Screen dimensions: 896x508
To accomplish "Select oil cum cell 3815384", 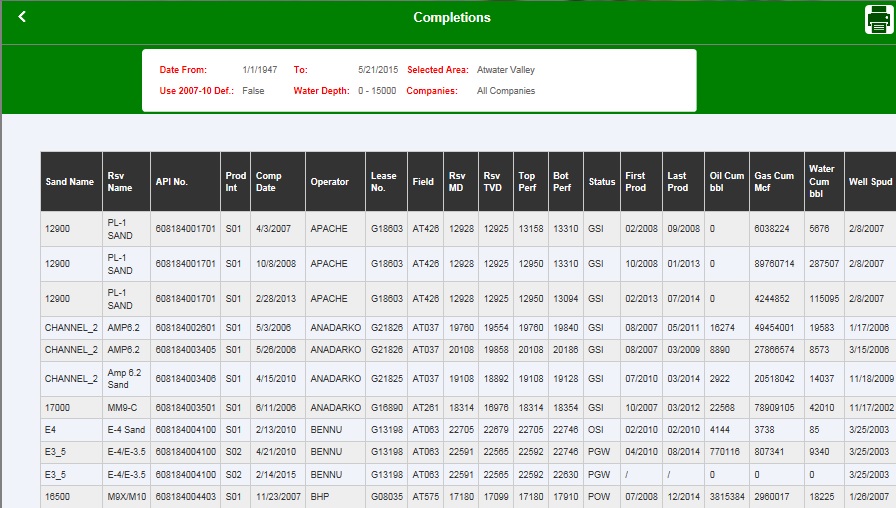I will point(727,497).
